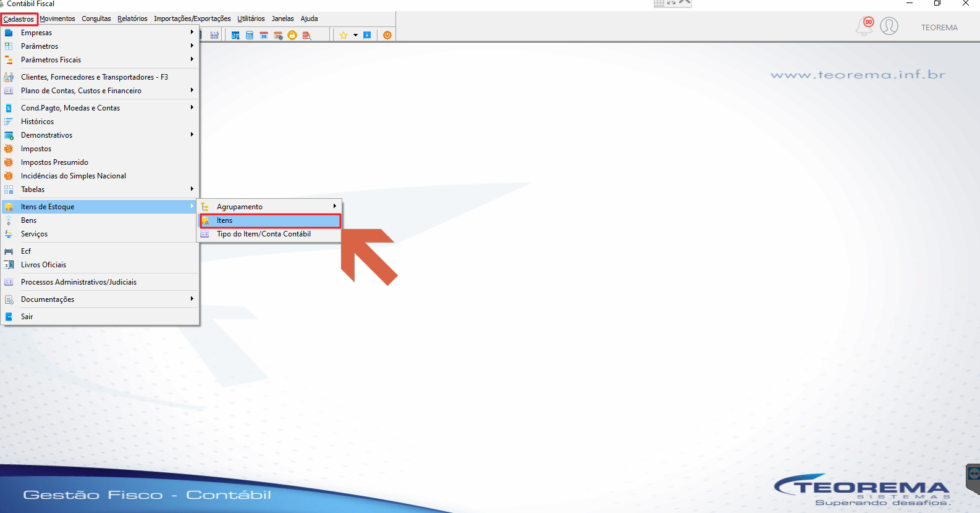The image size is (980, 513).
Task: Open the Relatórios menu
Action: (132, 19)
